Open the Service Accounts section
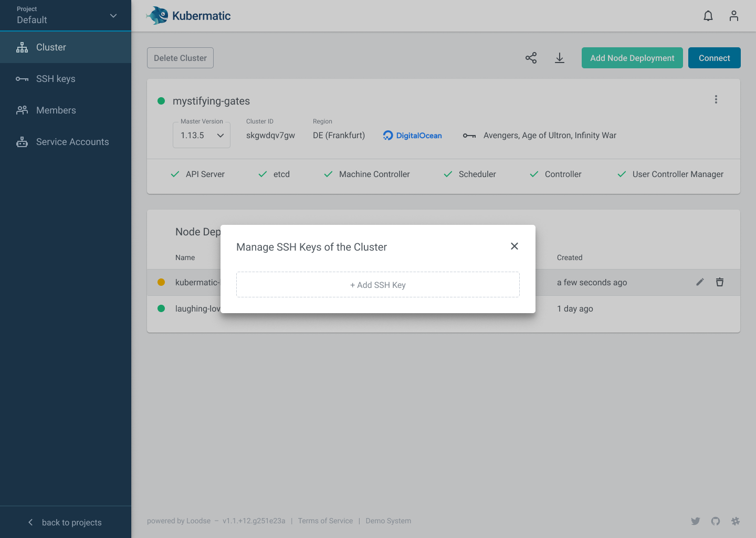756x538 pixels. tap(72, 142)
